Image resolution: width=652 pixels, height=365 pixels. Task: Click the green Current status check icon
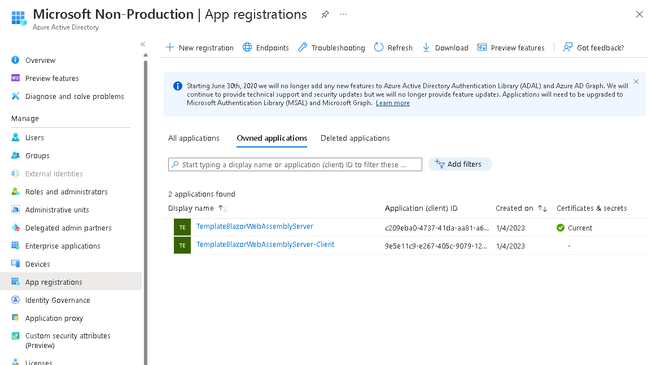(561, 228)
